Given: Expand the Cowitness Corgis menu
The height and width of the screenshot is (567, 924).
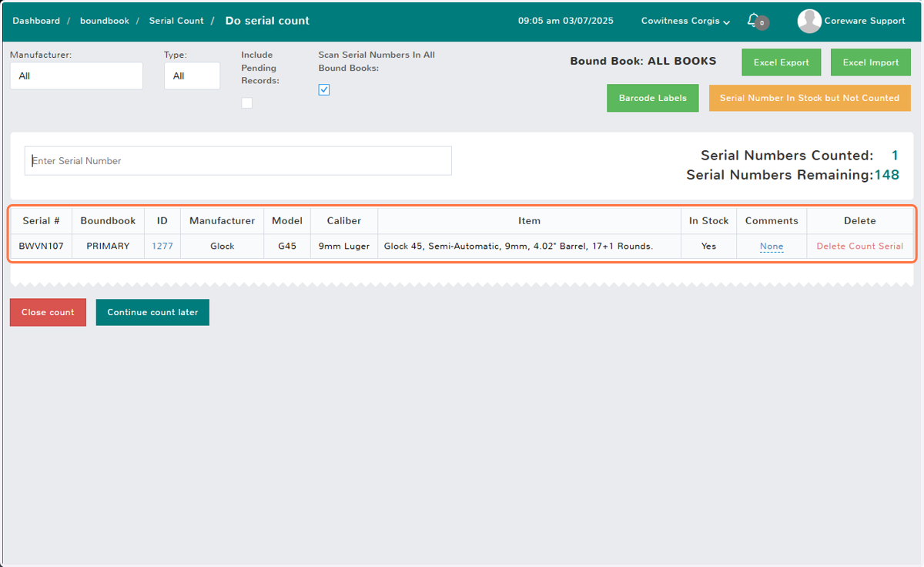Looking at the screenshot, I should 685,21.
